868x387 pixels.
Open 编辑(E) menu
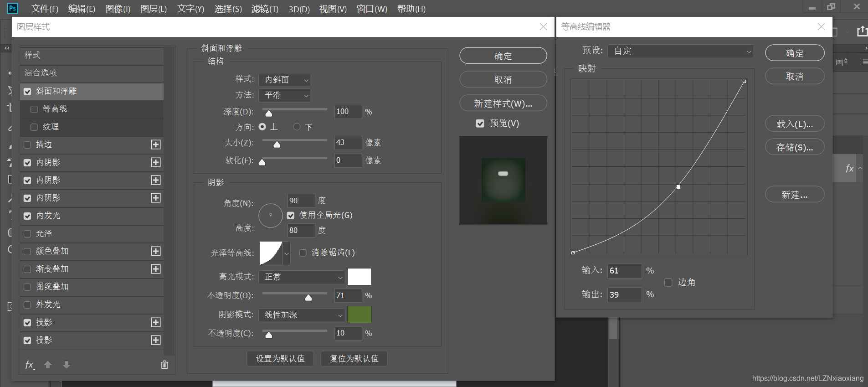coord(82,9)
